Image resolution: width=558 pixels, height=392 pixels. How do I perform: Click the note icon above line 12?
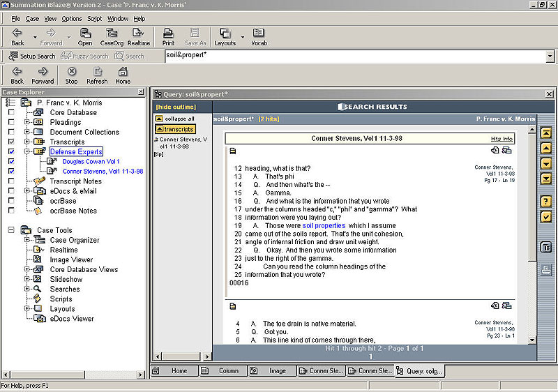click(233, 151)
